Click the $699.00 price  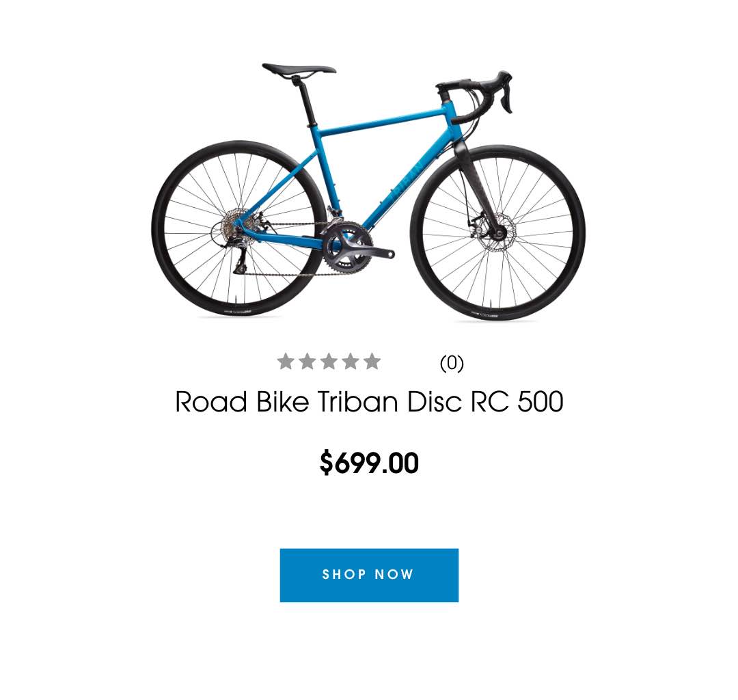[369, 463]
